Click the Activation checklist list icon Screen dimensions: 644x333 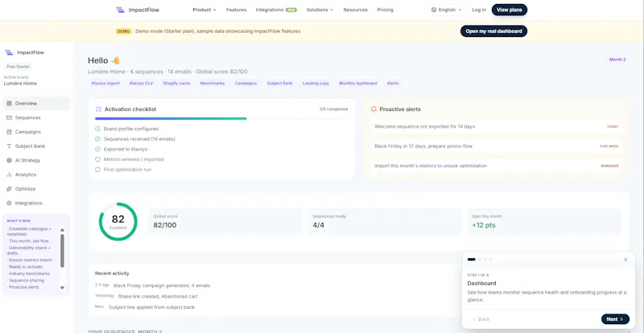[98, 109]
